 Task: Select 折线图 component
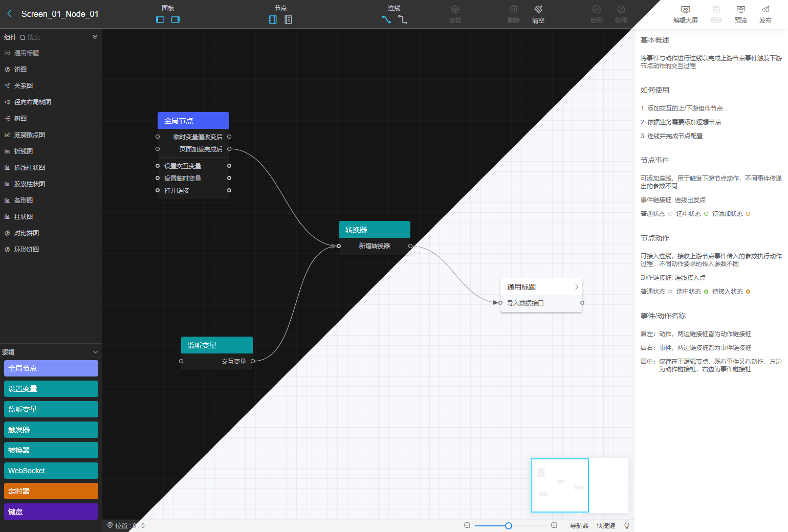(51, 151)
